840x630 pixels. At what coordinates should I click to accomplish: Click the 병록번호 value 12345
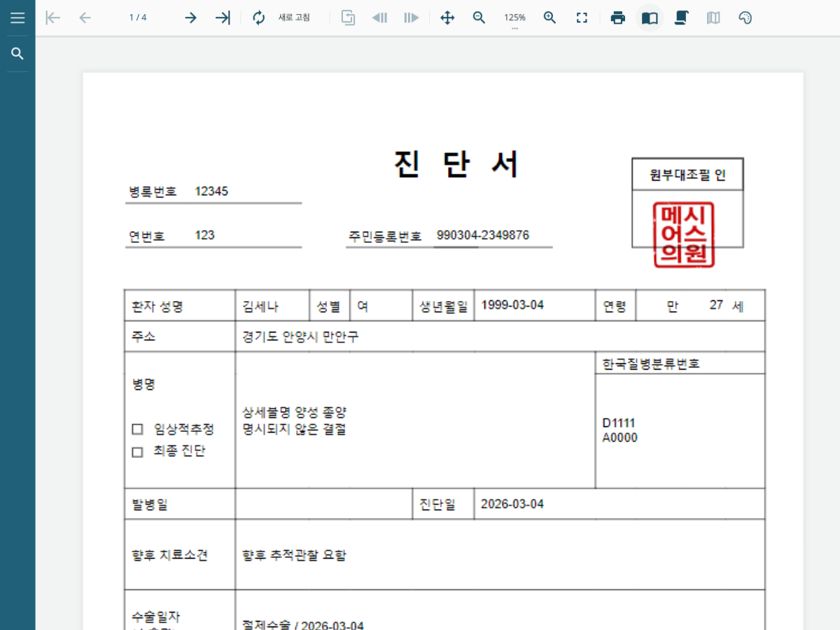(211, 191)
